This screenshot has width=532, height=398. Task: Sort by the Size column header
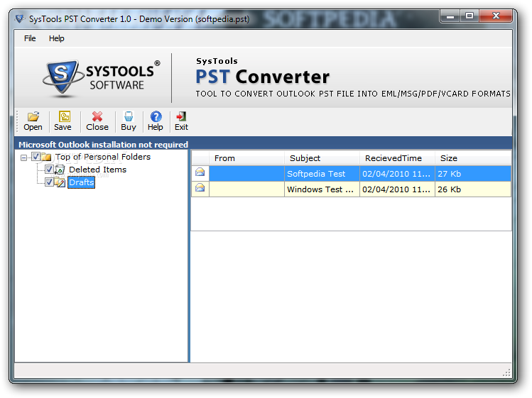tap(473, 158)
